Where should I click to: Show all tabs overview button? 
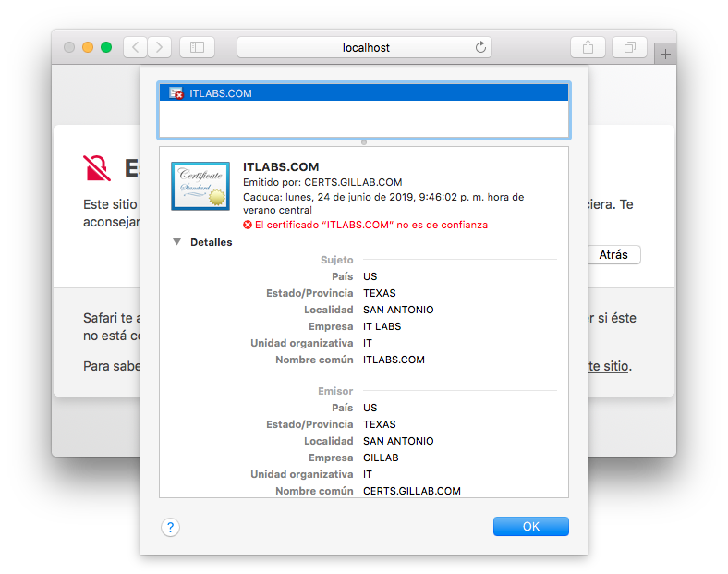pyautogui.click(x=629, y=47)
